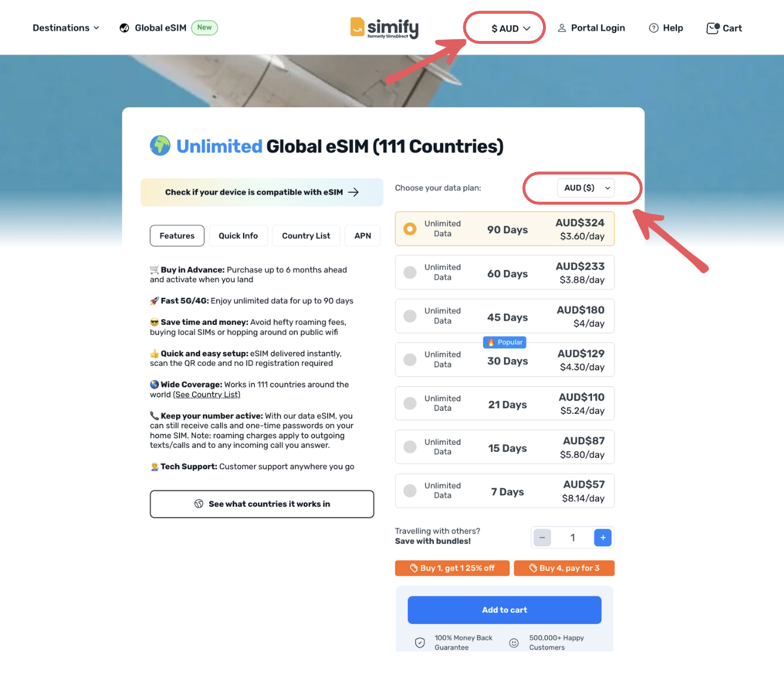The image size is (784, 673).
Task: Open the shopping Cart icon
Action: [713, 28]
